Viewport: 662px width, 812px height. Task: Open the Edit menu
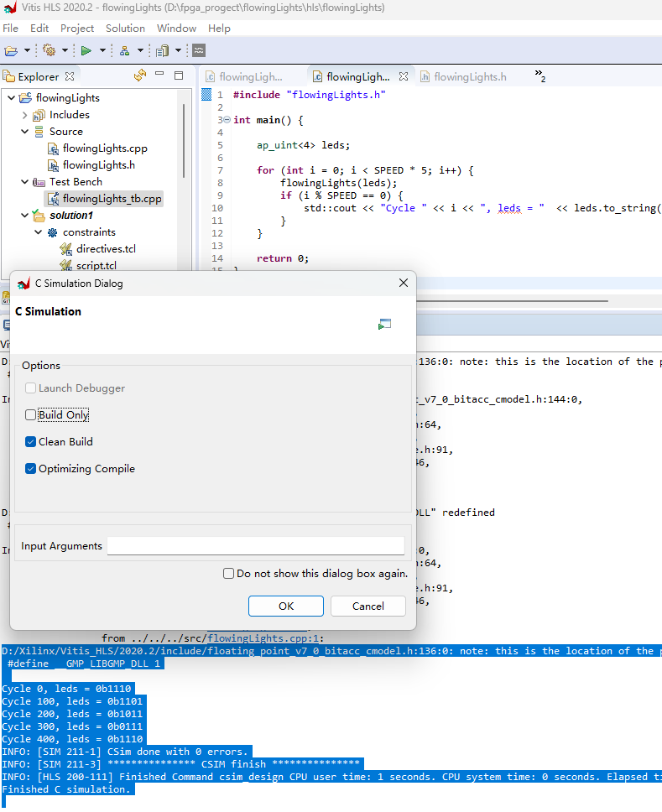39,28
